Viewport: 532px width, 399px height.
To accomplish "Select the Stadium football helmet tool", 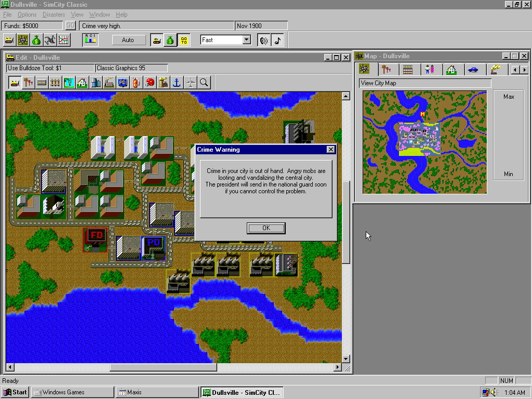I will 150,83.
